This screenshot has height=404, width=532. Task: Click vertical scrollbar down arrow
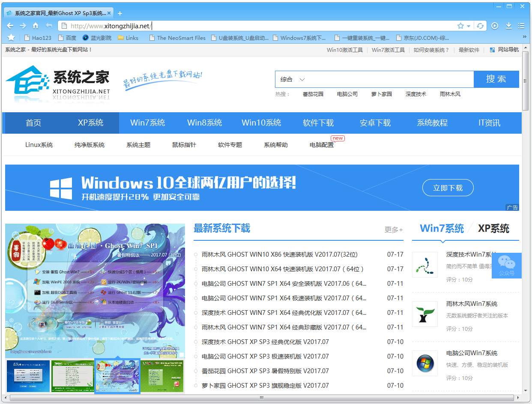tap(526, 391)
